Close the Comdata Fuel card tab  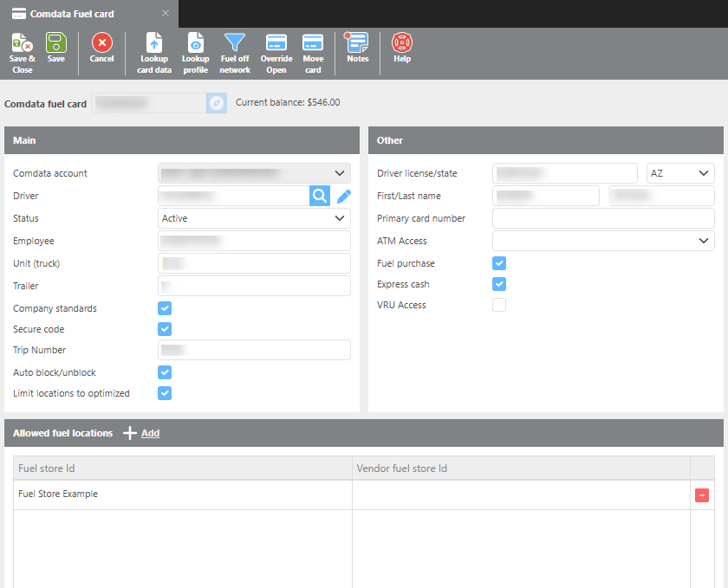click(x=166, y=14)
